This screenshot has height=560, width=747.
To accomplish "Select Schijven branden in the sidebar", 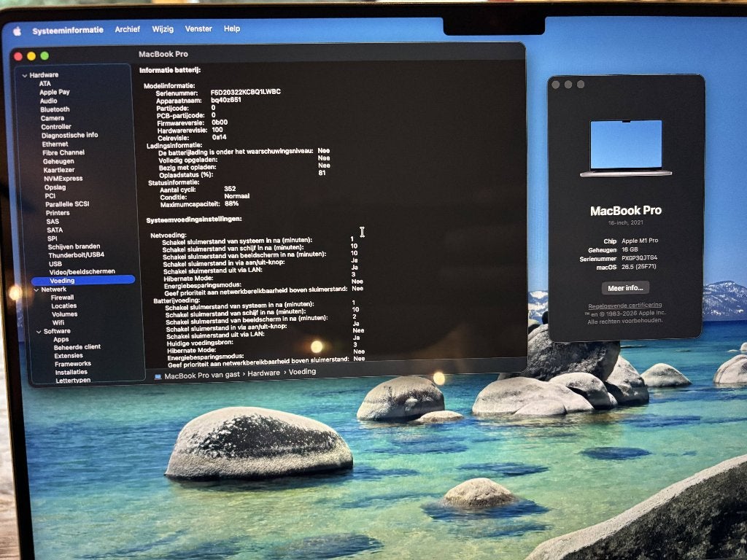I will tap(74, 246).
